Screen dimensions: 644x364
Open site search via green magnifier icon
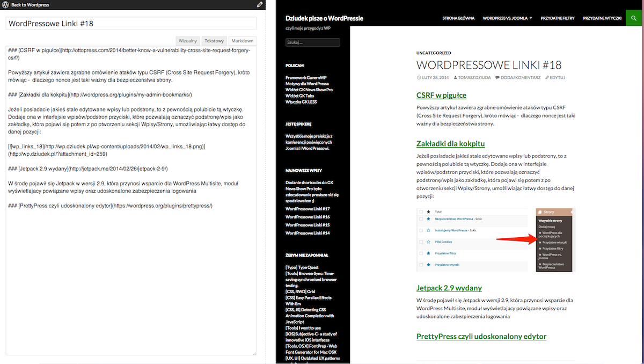point(634,18)
